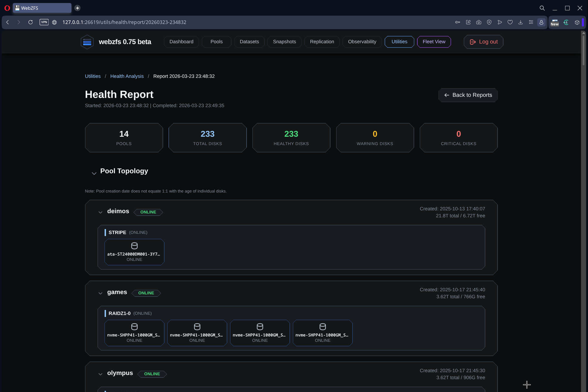Open a new browser tab with plus
This screenshot has height=392, width=588.
click(x=77, y=8)
